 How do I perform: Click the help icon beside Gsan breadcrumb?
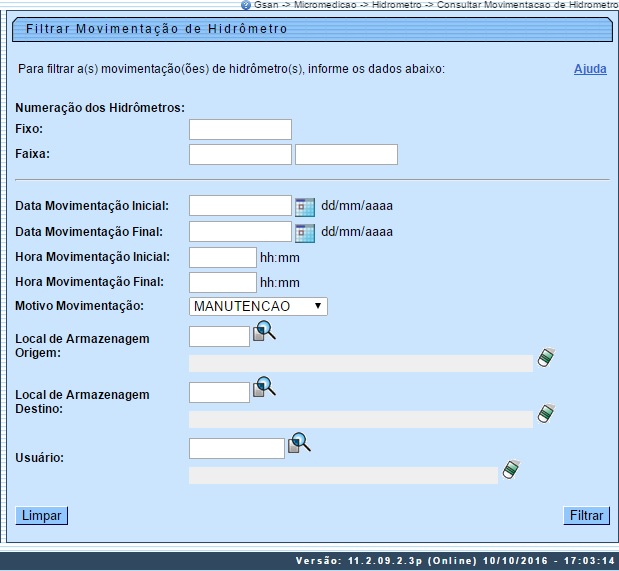(246, 5)
